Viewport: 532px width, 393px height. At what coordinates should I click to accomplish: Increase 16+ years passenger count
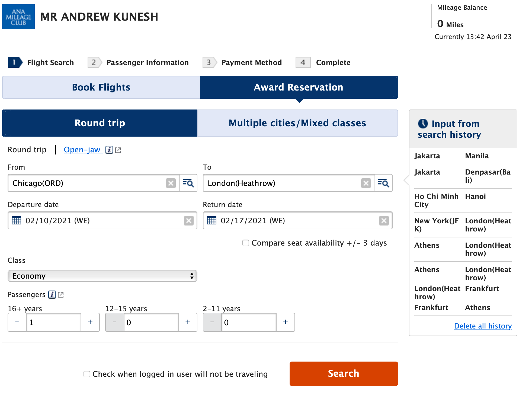point(90,322)
